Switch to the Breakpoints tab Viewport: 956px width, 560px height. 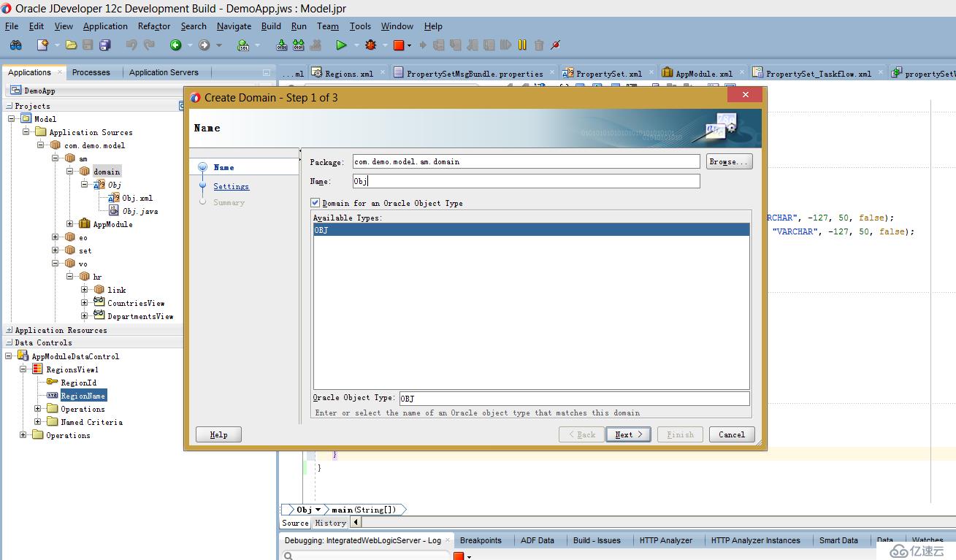pyautogui.click(x=481, y=540)
